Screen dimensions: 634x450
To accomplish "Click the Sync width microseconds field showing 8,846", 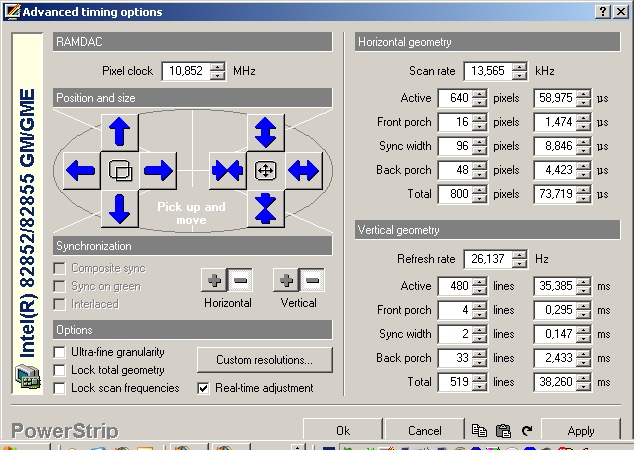I will (x=556, y=146).
